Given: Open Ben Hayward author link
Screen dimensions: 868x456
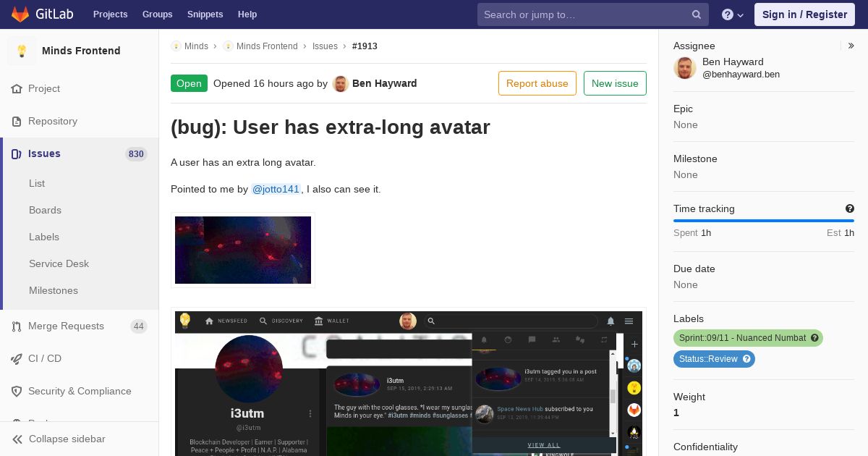Looking at the screenshot, I should coord(384,83).
